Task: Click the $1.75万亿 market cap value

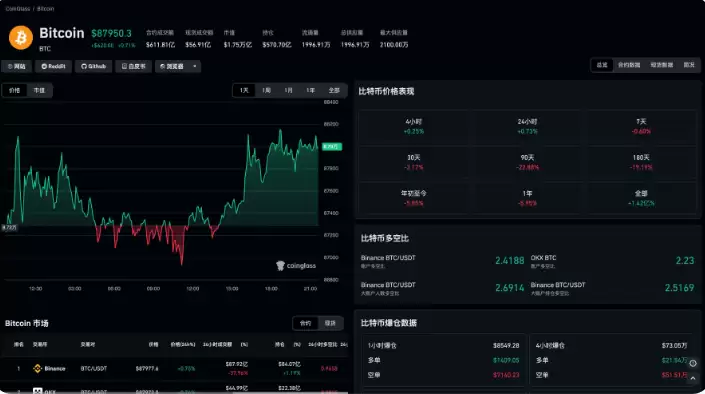Action: (x=237, y=45)
